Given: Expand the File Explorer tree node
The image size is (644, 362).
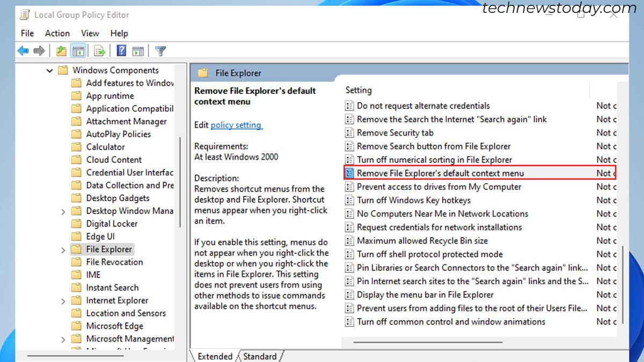Looking at the screenshot, I should click(x=63, y=249).
